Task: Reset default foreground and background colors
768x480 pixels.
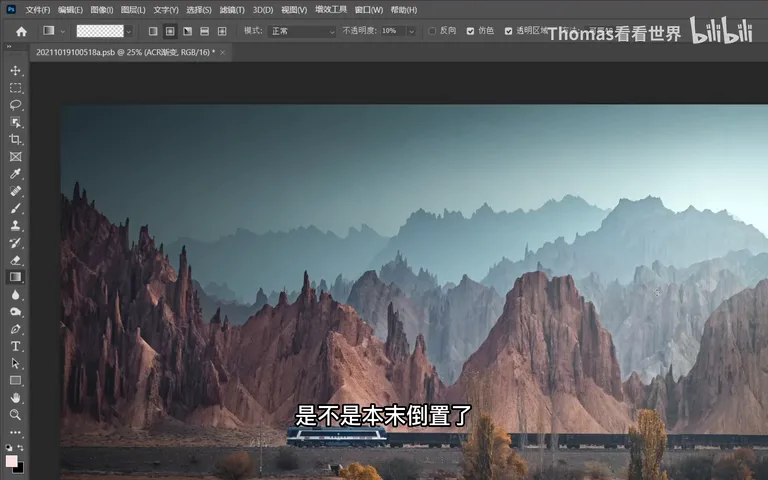Action: point(9,447)
